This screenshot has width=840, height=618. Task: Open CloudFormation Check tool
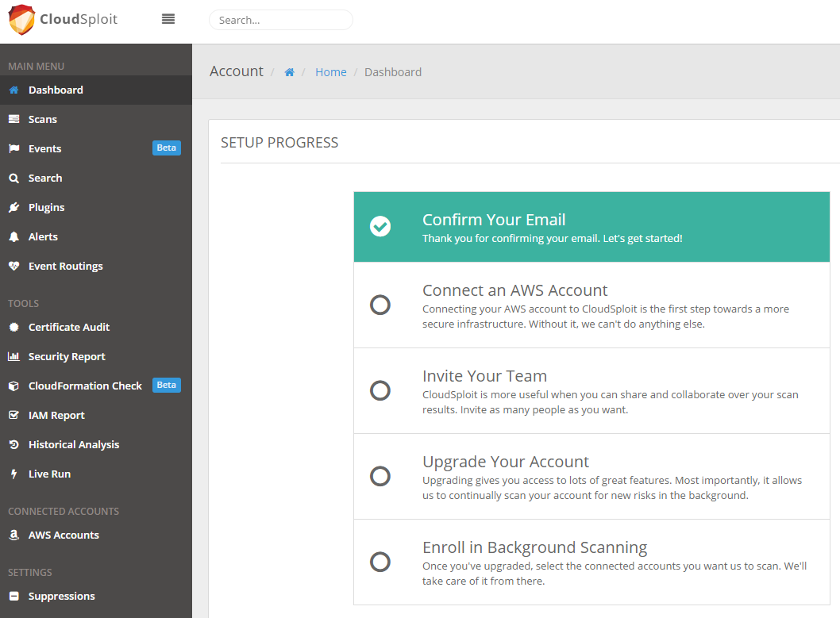point(96,386)
